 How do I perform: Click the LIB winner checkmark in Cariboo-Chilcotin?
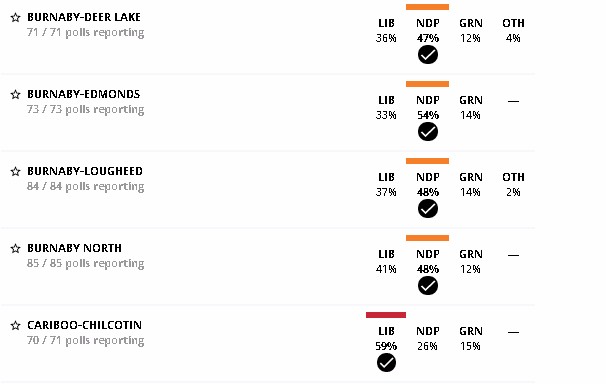pos(386,363)
